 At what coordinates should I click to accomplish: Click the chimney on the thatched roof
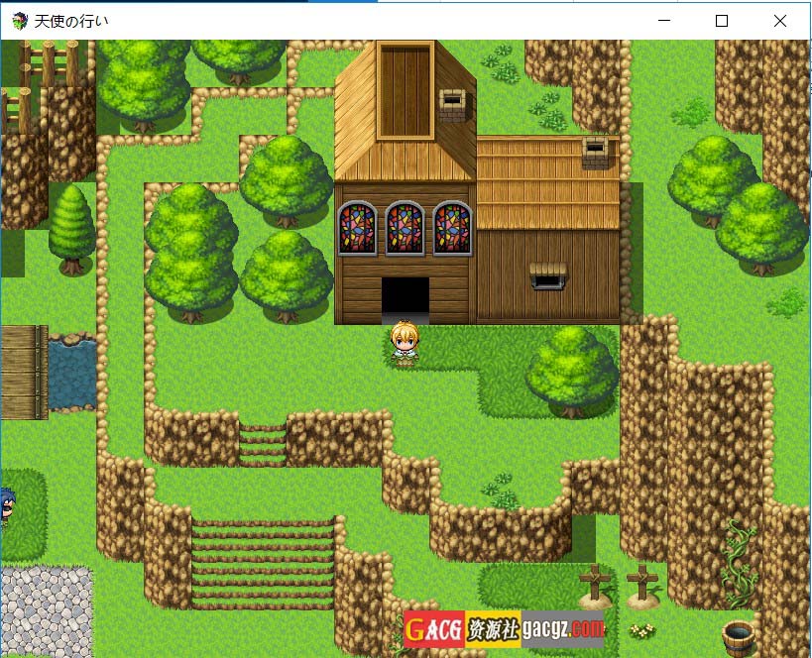tap(595, 154)
